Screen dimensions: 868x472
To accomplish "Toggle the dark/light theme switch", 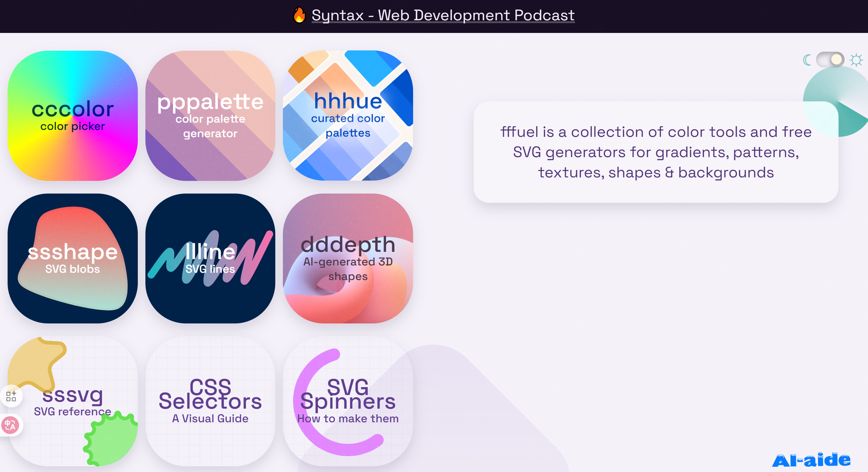I will coord(830,60).
